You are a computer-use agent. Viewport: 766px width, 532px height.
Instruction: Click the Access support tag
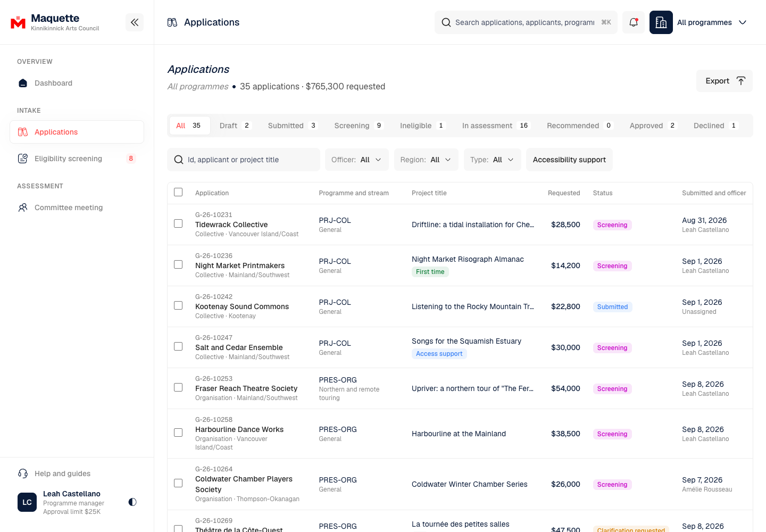point(439,354)
